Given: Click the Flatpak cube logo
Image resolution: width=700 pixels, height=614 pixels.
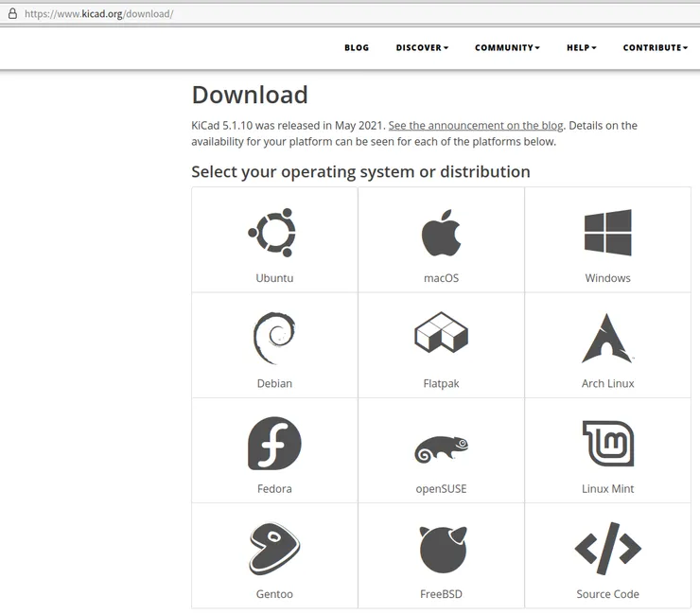Looking at the screenshot, I should click(441, 332).
